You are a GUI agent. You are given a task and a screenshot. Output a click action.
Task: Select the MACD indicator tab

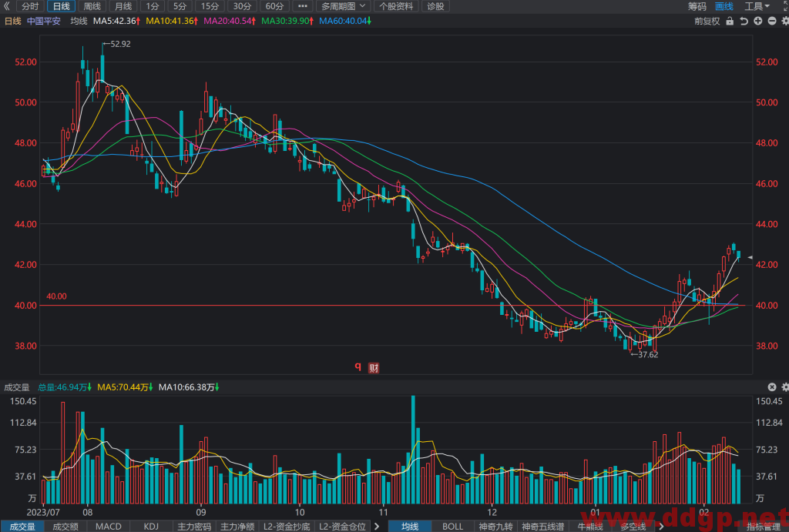108,526
